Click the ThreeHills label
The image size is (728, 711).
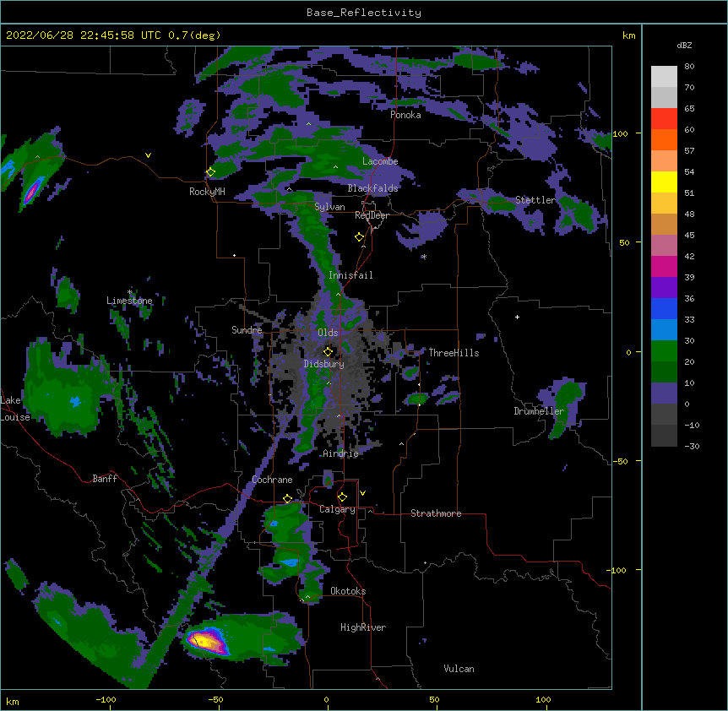pos(454,353)
